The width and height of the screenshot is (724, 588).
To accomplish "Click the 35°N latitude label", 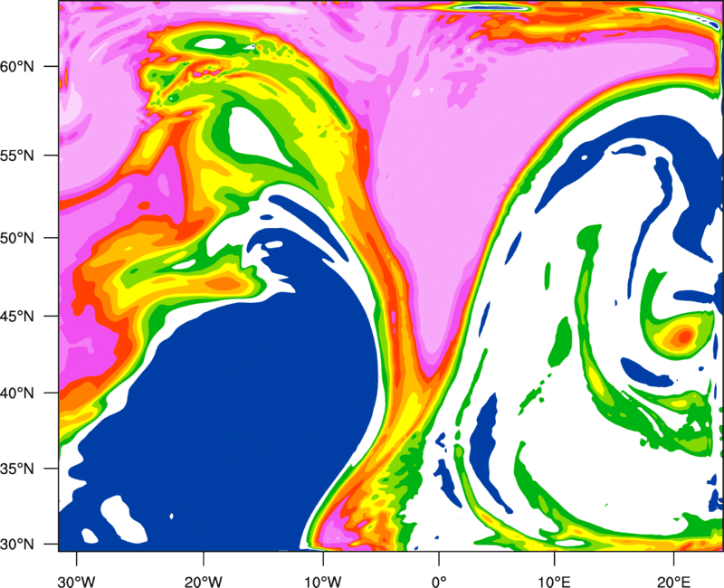I will coord(17,469).
